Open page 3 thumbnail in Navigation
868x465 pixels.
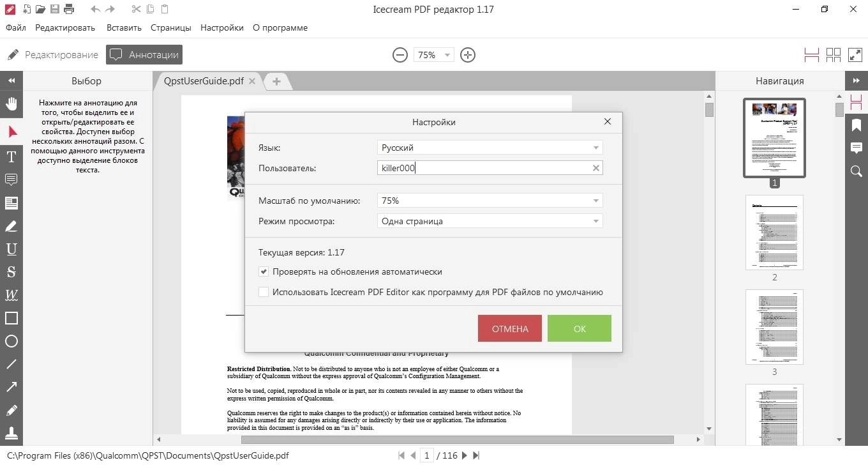point(774,327)
